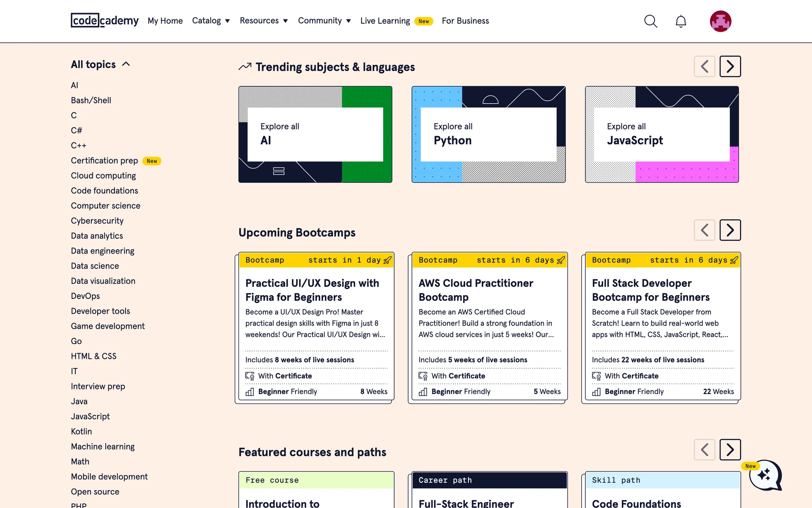Image resolution: width=812 pixels, height=508 pixels.
Task: Click the Codecademy logo
Action: pos(104,20)
